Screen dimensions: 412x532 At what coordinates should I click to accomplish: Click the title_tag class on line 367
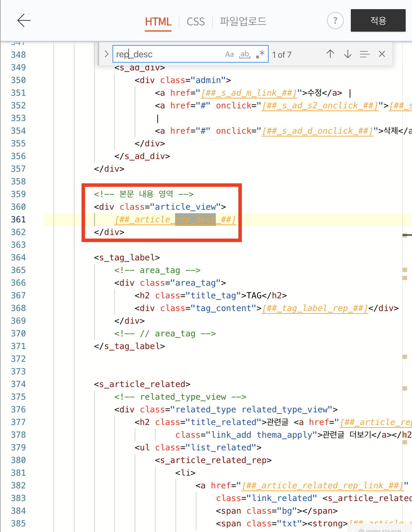coord(213,296)
